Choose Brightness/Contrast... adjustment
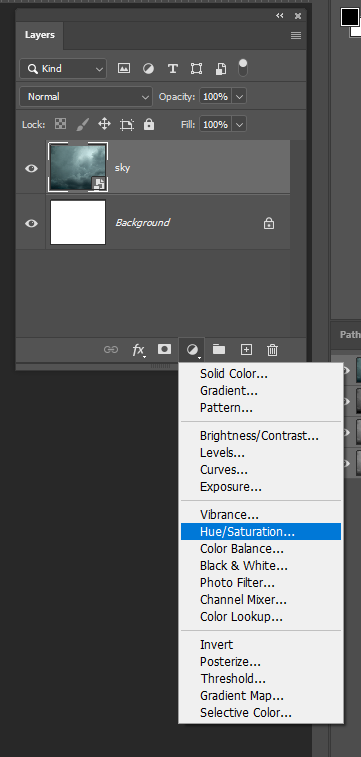Viewport: 361px width, 757px height. (261, 435)
